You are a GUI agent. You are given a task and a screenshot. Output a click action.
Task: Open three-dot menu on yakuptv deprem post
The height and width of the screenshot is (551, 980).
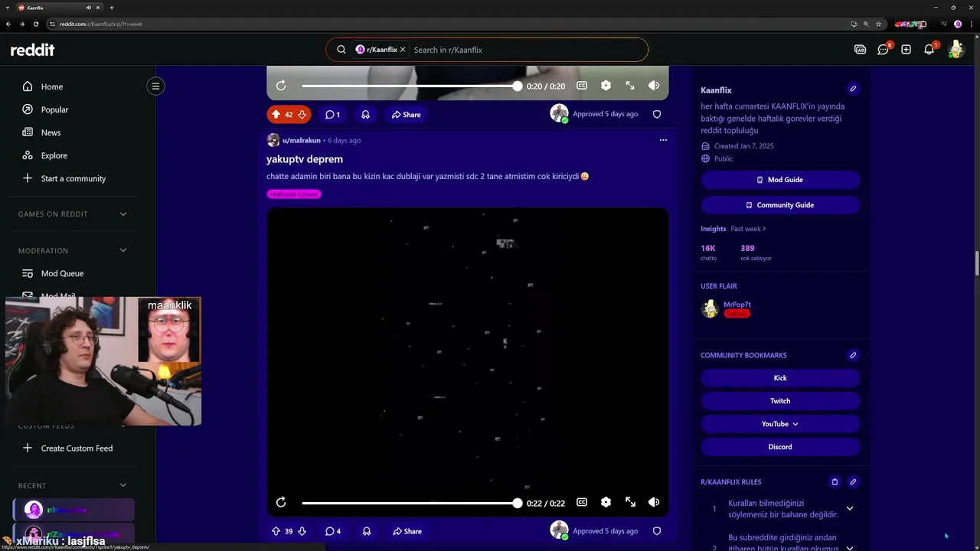(663, 140)
